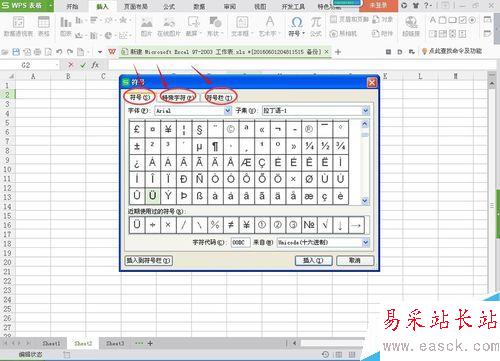Click the redo arrow icon
Image resolution: width=500 pixels, height=361 pixels.
[70, 52]
